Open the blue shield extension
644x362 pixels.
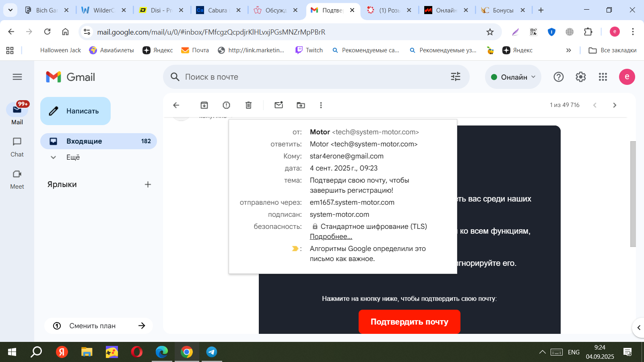(551, 32)
